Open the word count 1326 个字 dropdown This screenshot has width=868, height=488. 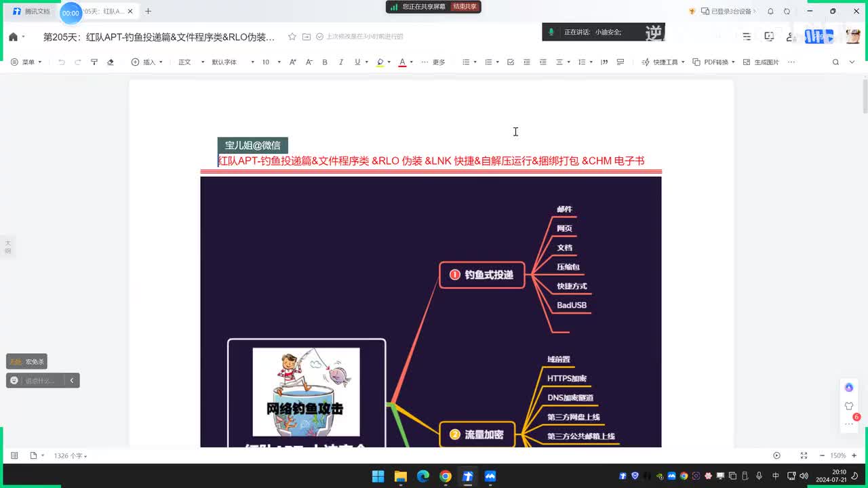(71, 456)
